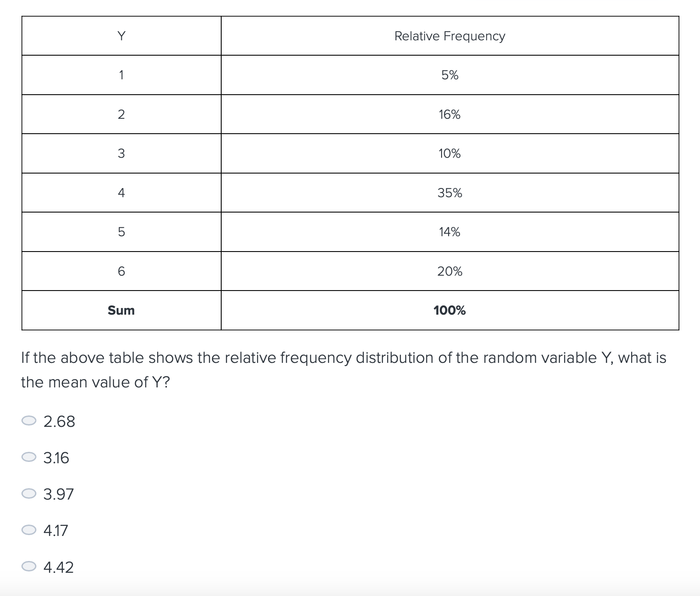Click the 20% relative frequency cell
Screen dimensions: 700x596
coord(449,271)
